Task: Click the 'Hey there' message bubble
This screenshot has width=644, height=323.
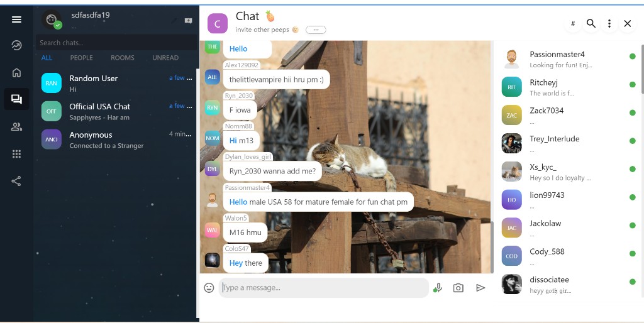Action: pyautogui.click(x=246, y=263)
